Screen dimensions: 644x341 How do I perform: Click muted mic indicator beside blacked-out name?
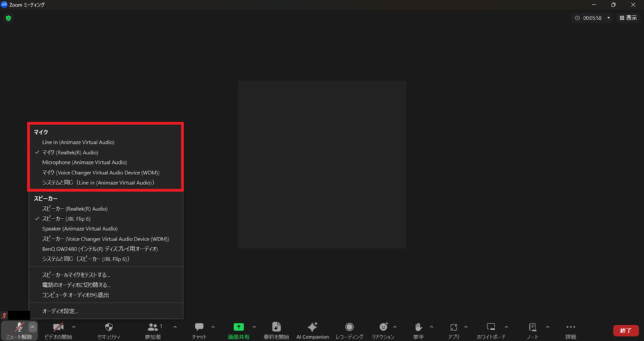[x=4, y=316]
